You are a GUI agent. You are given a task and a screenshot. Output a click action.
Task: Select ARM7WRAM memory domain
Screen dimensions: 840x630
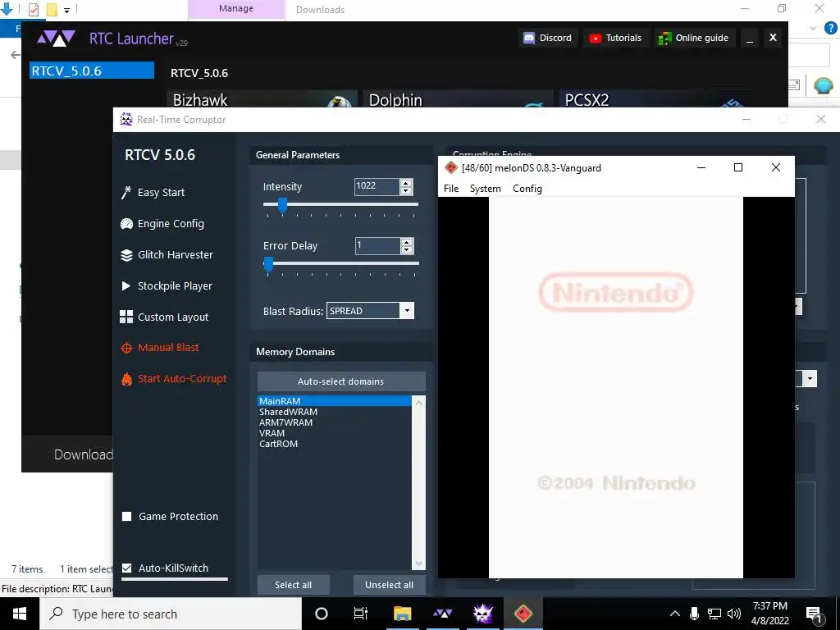click(335, 422)
